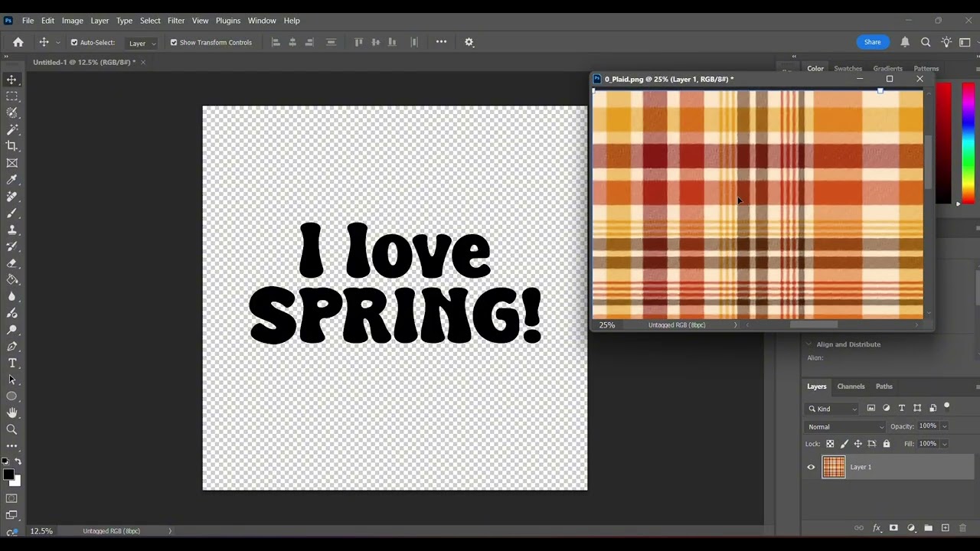Image resolution: width=980 pixels, height=551 pixels.
Task: Create a new fill or adjustment layer
Action: 911,528
